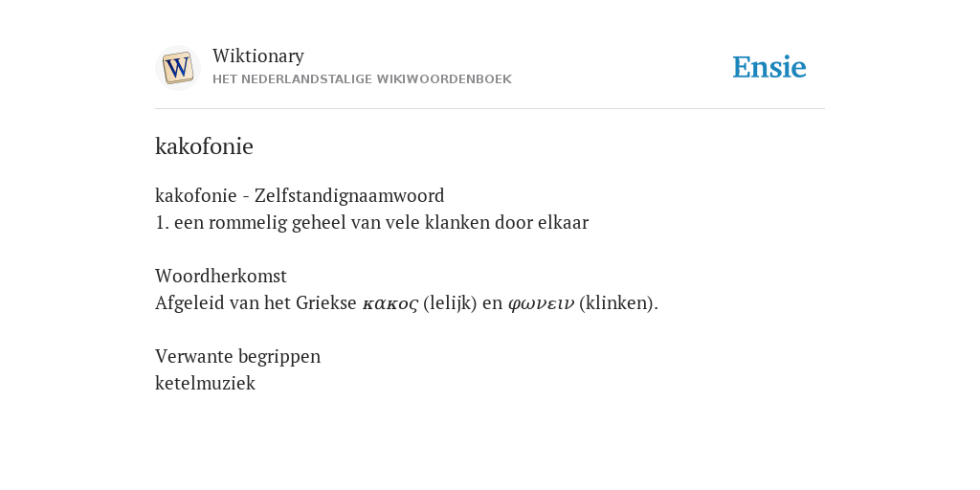Click the word Zelfstandignaamwoord
Screen dimensions: 980x490
pos(349,195)
